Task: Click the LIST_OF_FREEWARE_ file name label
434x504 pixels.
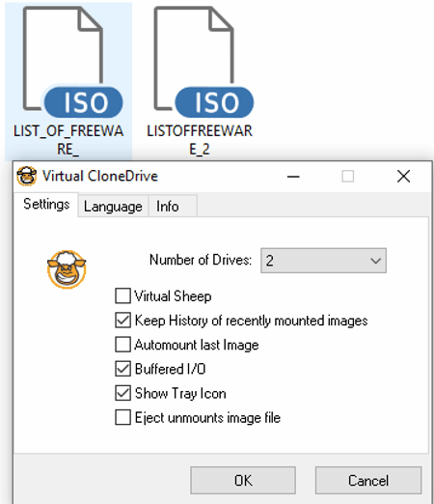Action: [68, 140]
